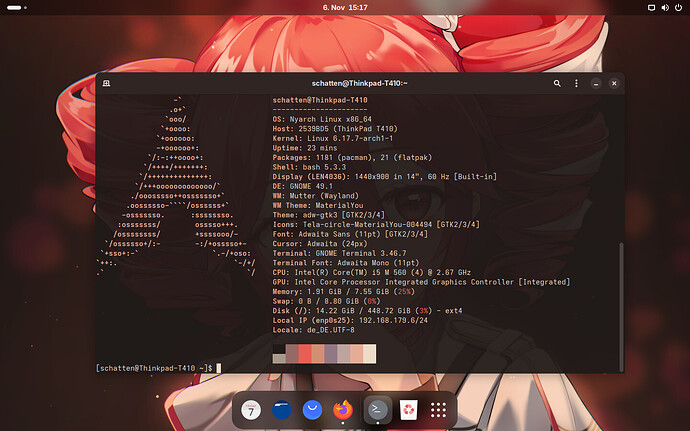This screenshot has height=431, width=690.
Task: Click the network status icon in the top bar
Action: point(649,7)
